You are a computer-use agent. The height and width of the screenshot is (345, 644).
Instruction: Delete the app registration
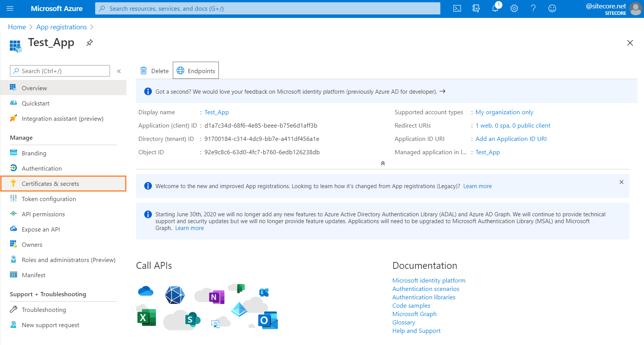click(155, 71)
